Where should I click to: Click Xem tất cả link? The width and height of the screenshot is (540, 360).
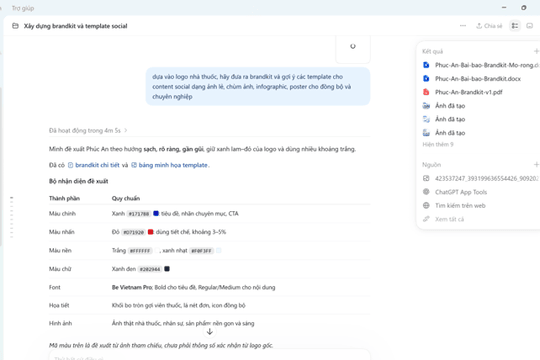pos(449,219)
